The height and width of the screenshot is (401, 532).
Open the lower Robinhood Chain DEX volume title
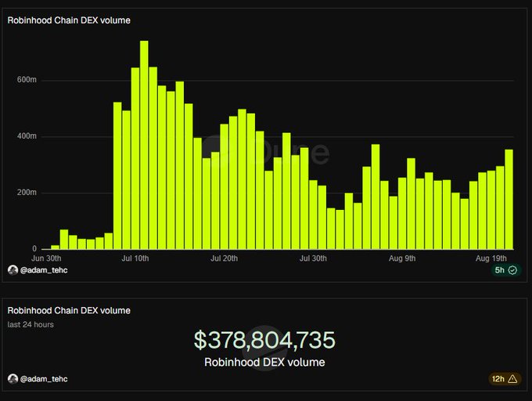click(x=69, y=311)
